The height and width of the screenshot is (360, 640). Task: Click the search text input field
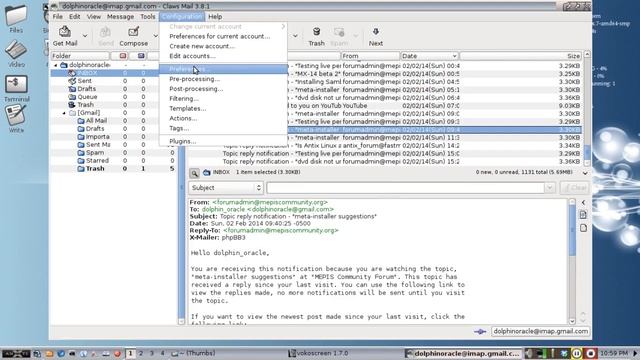[x=405, y=188]
